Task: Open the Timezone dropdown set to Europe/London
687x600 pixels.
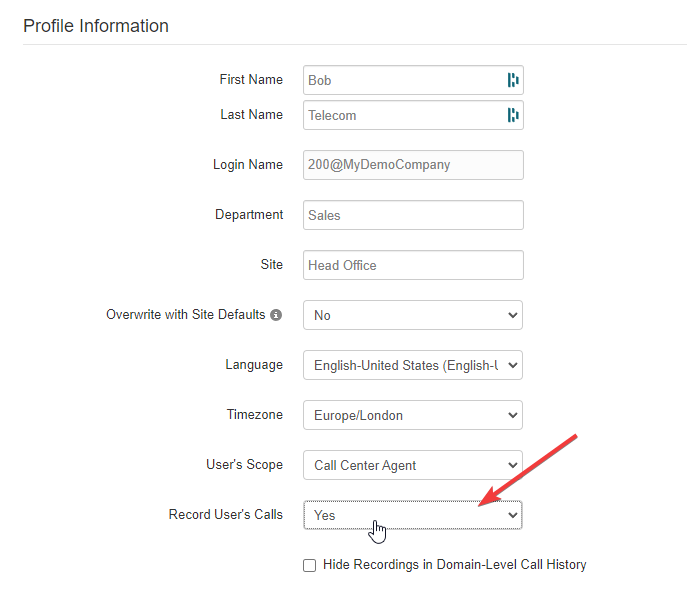Action: click(413, 415)
